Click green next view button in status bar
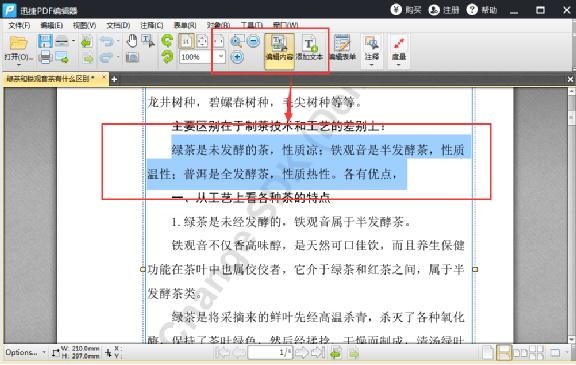The image size is (576, 365). click(353, 353)
